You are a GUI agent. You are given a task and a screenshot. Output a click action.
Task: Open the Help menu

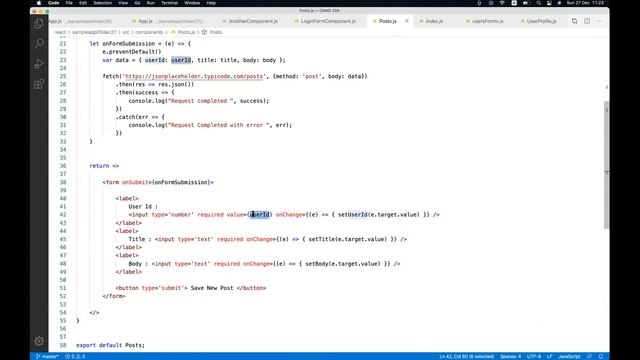point(211,3)
